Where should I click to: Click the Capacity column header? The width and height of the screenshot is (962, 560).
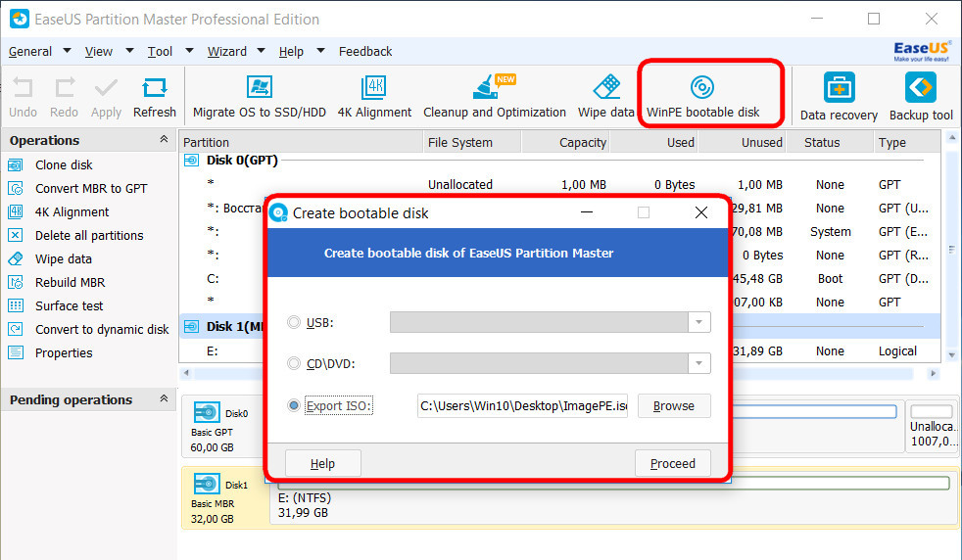565,142
